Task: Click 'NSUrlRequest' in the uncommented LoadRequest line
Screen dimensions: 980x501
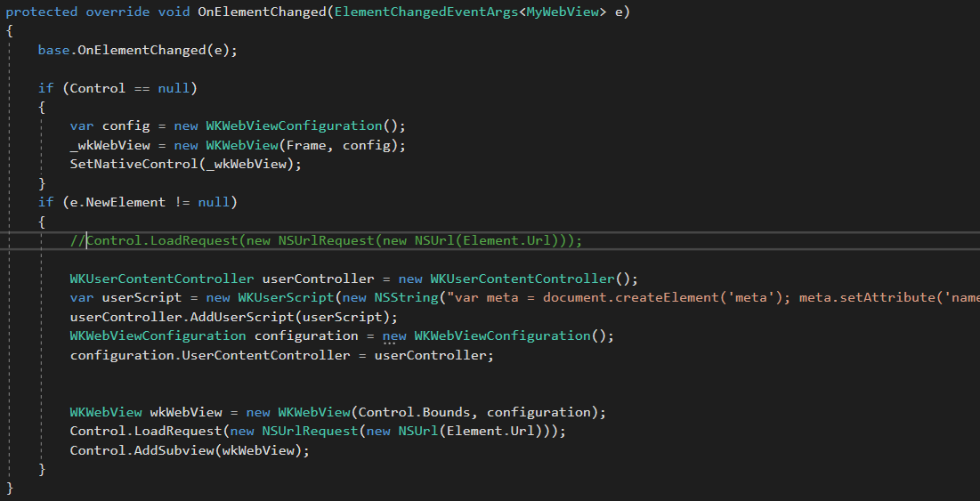Action: point(310,431)
